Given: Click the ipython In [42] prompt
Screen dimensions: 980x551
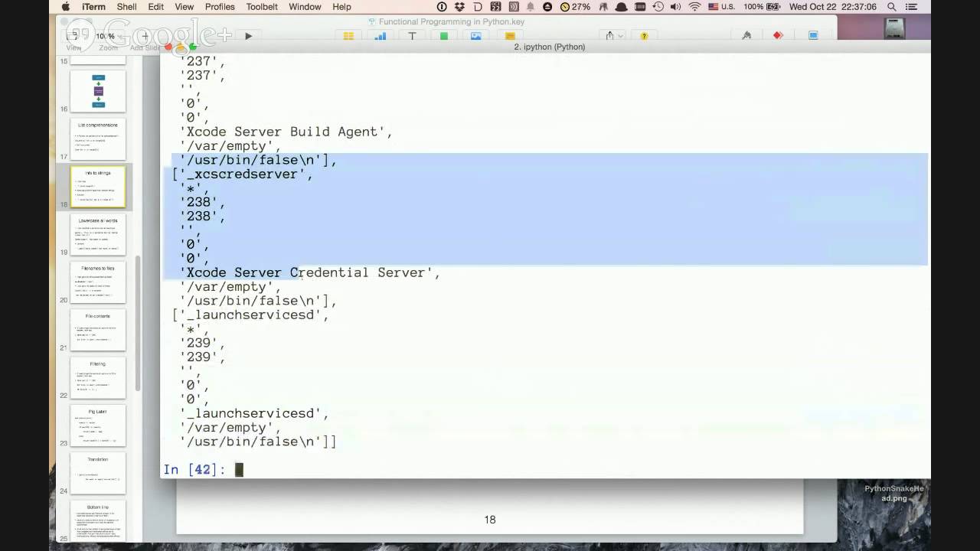Looking at the screenshot, I should point(194,469).
